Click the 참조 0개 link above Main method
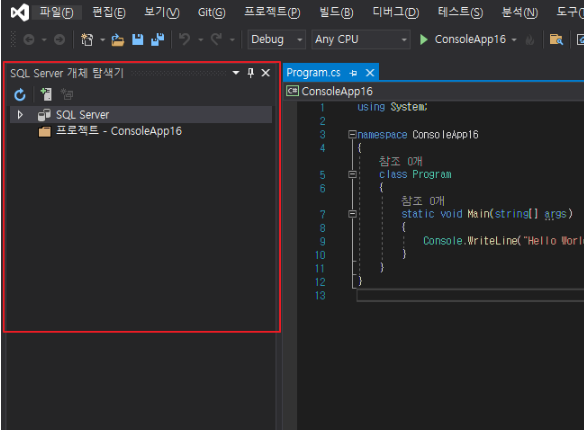The height and width of the screenshot is (430, 584). point(422,201)
